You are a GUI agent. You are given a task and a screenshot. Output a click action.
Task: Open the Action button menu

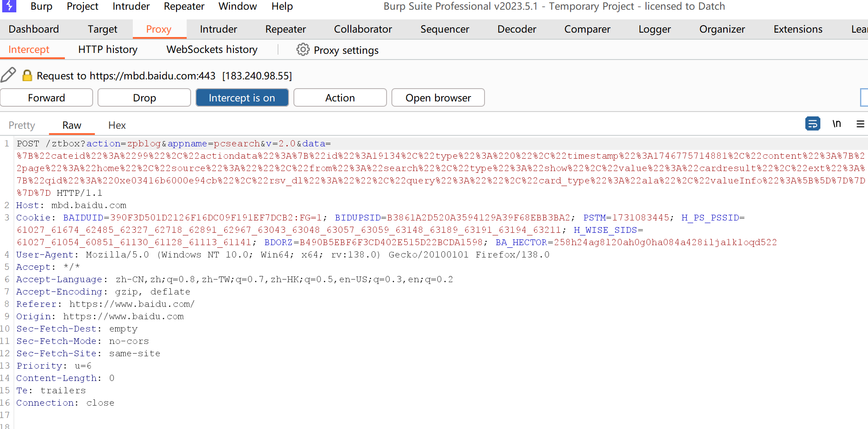click(x=340, y=97)
